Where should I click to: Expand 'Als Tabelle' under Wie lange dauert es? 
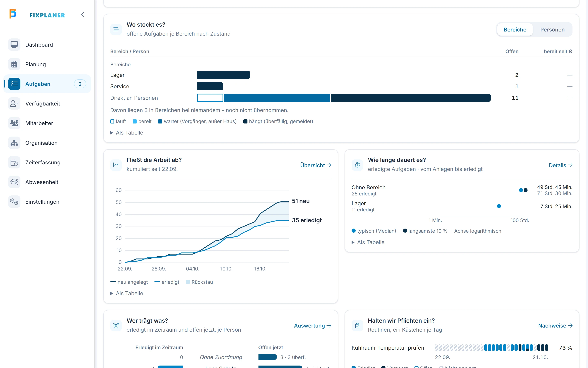pos(368,242)
